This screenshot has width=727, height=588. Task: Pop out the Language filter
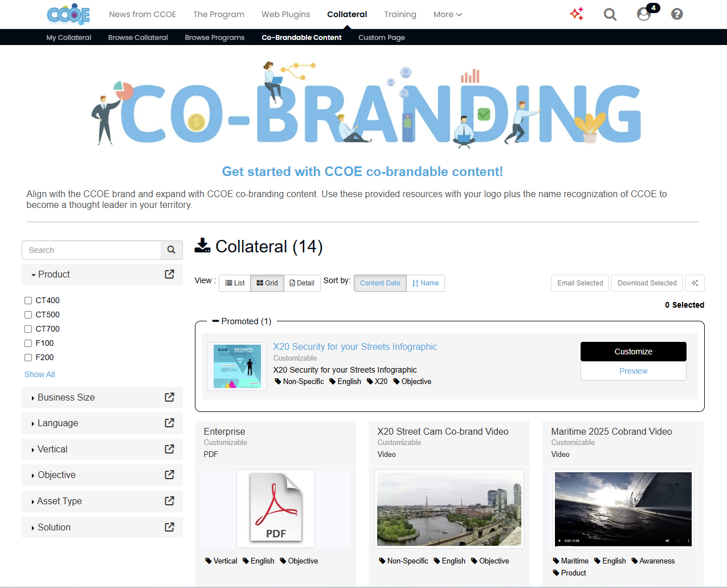click(x=169, y=423)
